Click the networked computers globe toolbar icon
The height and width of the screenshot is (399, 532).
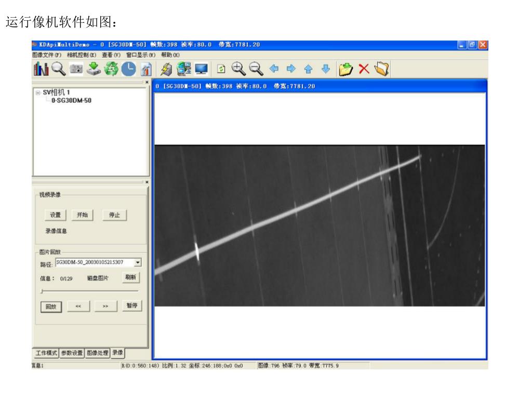[x=183, y=69]
